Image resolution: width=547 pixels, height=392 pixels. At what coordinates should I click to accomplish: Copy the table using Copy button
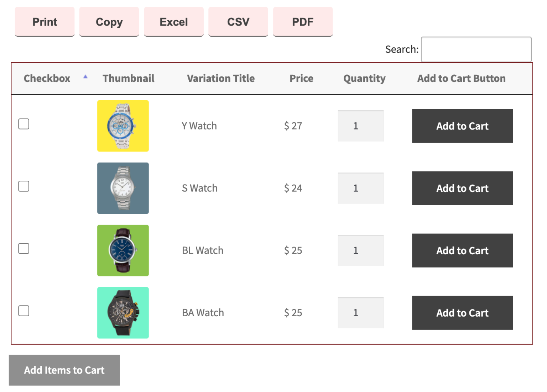pyautogui.click(x=109, y=22)
